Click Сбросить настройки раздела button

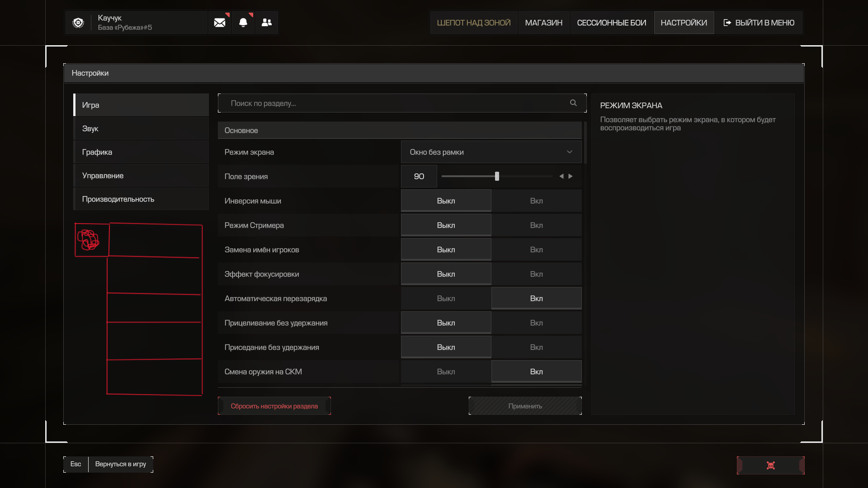point(274,406)
